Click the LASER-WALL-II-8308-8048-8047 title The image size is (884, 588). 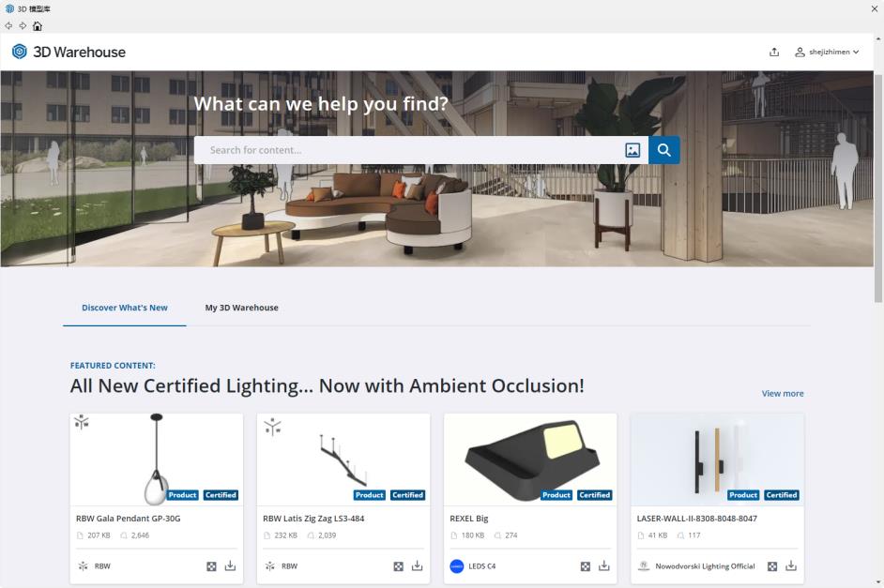[697, 519]
